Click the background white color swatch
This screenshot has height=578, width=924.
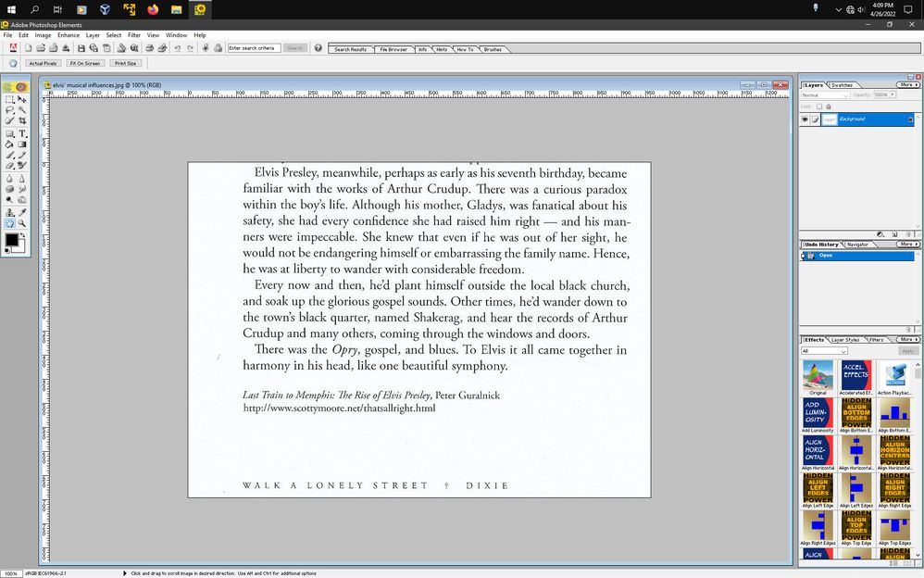[x=20, y=247]
